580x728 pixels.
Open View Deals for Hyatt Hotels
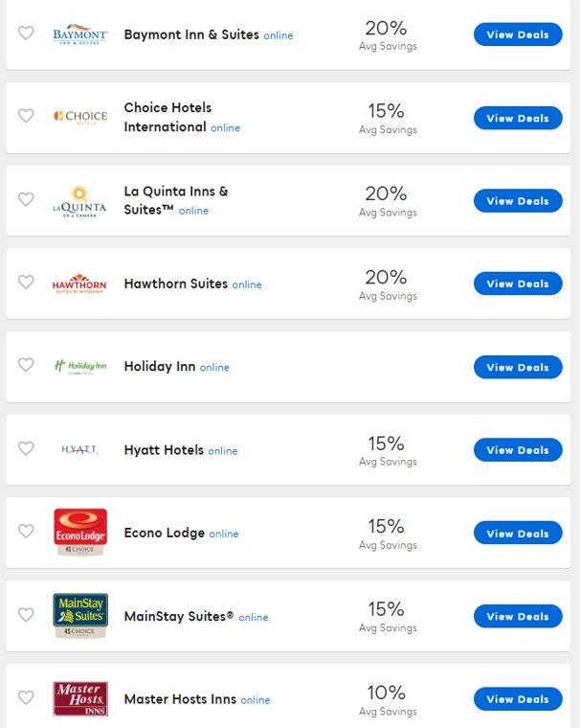pos(518,450)
